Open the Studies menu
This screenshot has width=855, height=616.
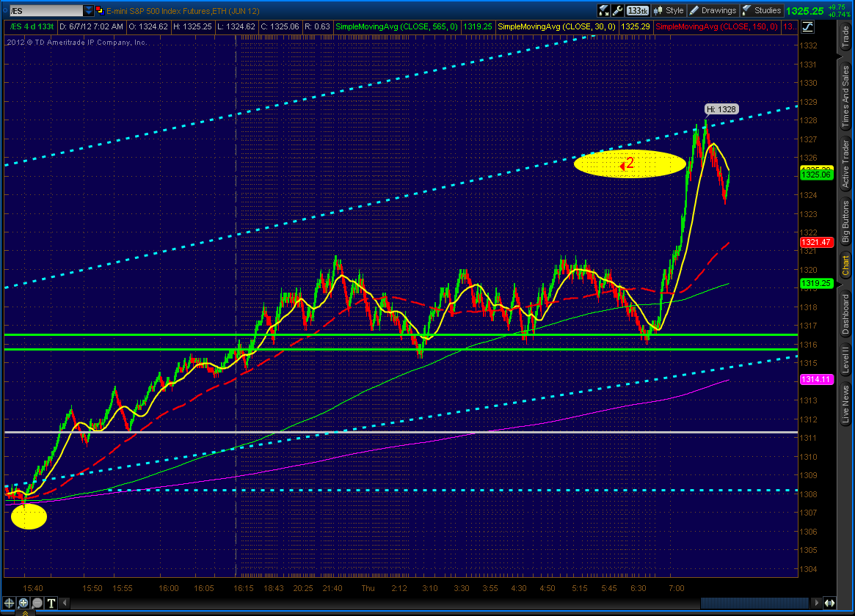pyautogui.click(x=762, y=10)
